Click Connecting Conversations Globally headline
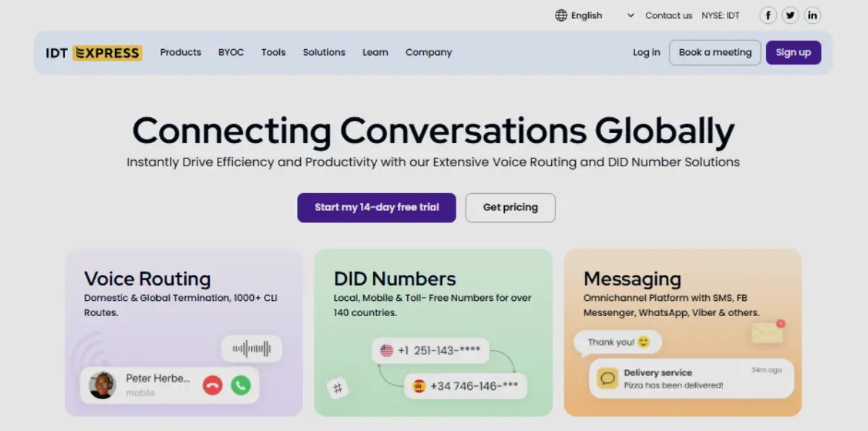868x431 pixels. (x=433, y=131)
